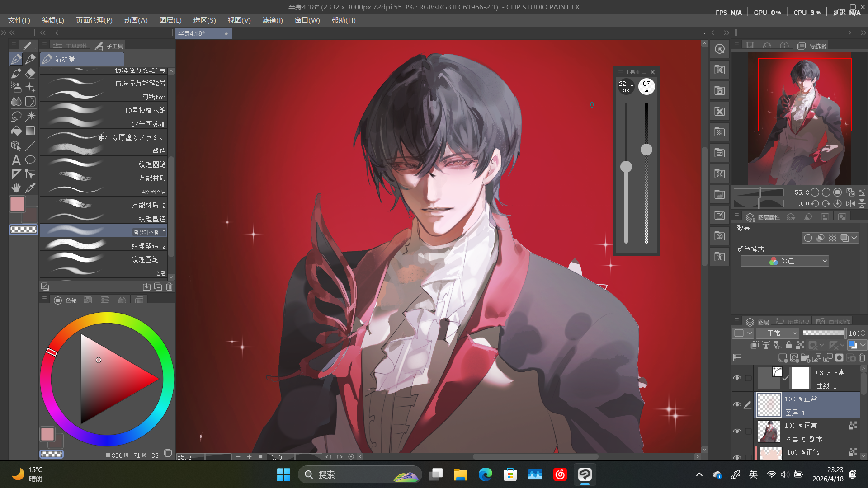Click the Windows taskbar search box
Viewport: 868px width, 488px height.
pos(360,474)
